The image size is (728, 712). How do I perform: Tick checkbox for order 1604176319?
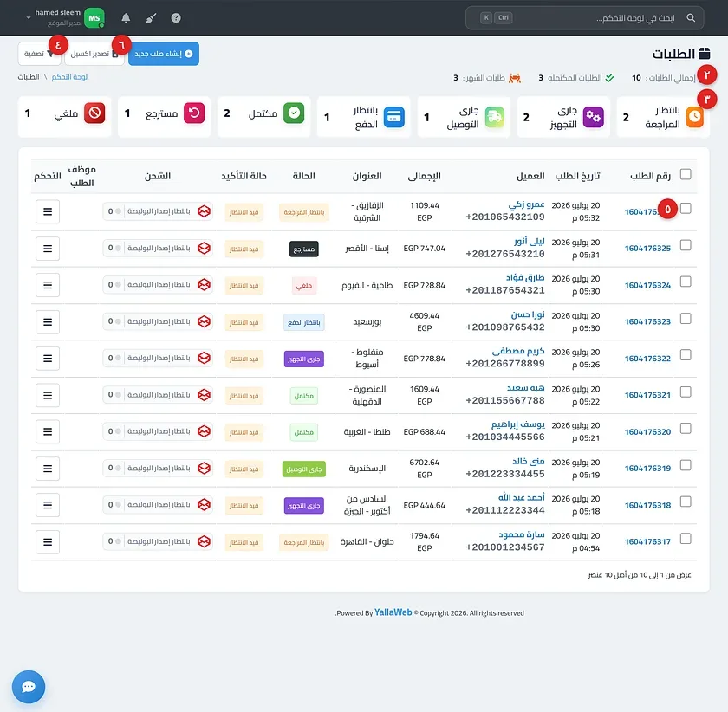pos(686,465)
